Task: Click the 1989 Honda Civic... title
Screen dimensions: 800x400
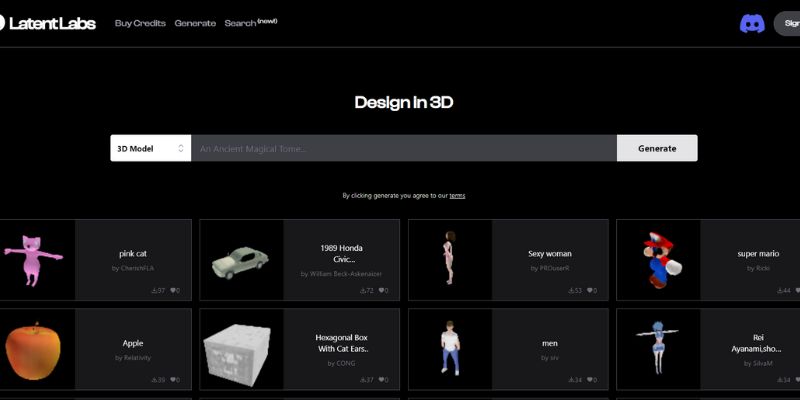Action: coord(341,254)
